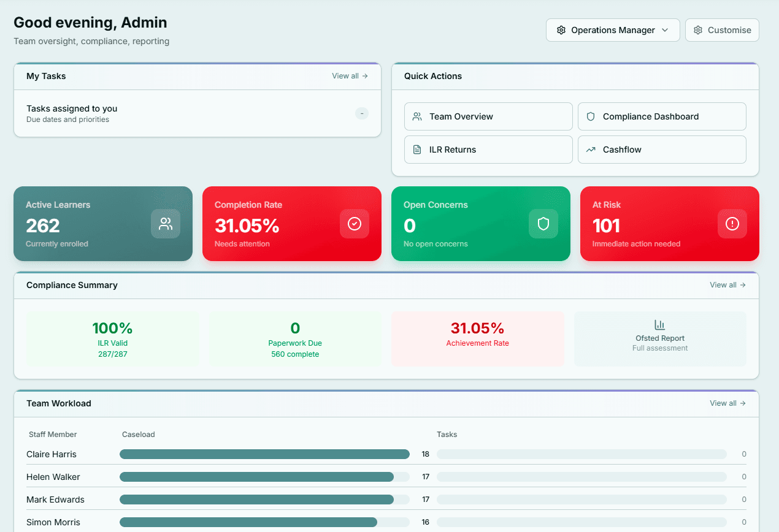Image resolution: width=779 pixels, height=532 pixels.
Task: Click the Customise button
Action: click(x=722, y=29)
